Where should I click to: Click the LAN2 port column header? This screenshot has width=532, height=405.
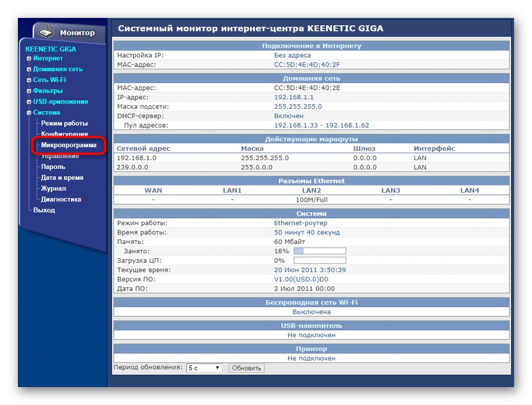pos(311,190)
